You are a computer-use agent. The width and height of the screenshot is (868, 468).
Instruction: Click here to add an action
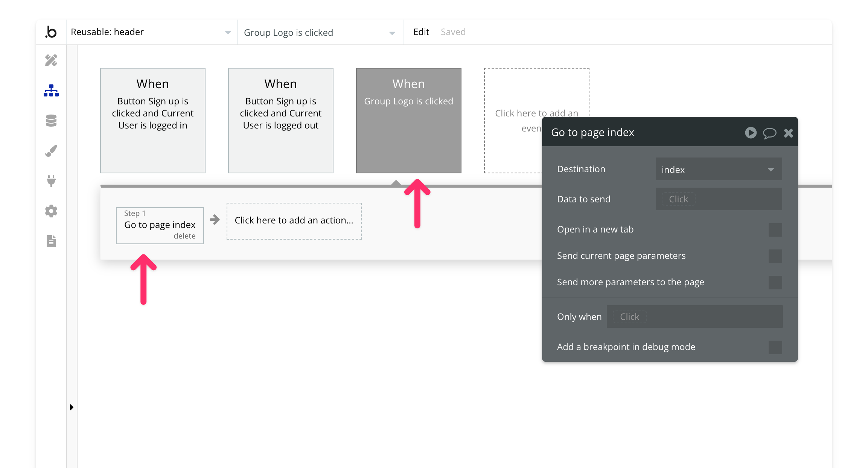coord(294,221)
